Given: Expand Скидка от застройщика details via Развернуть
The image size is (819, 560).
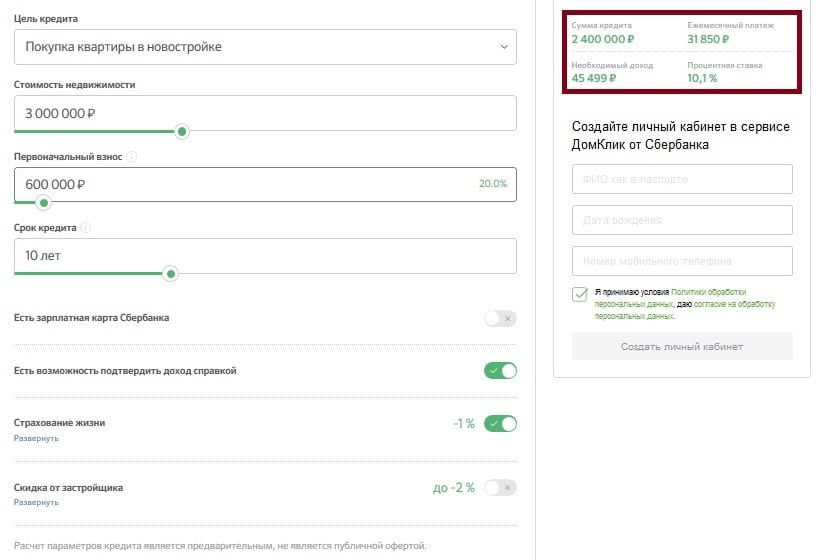Looking at the screenshot, I should (36, 503).
